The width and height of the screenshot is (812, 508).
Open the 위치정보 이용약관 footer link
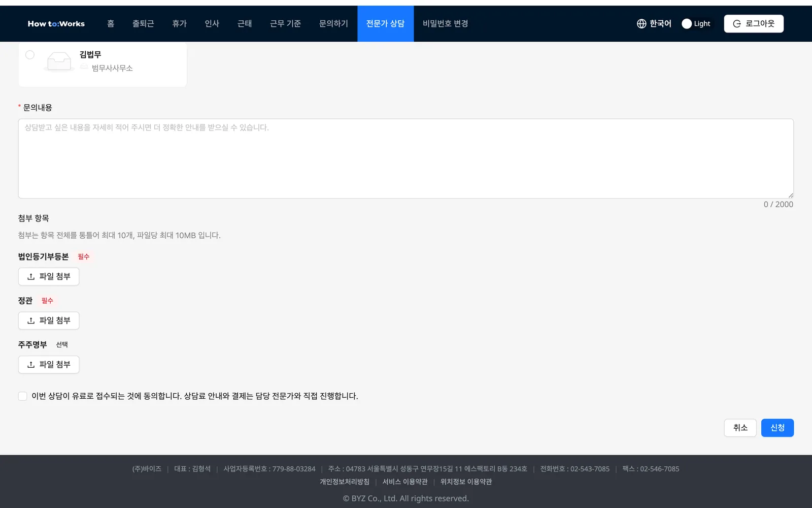466,482
